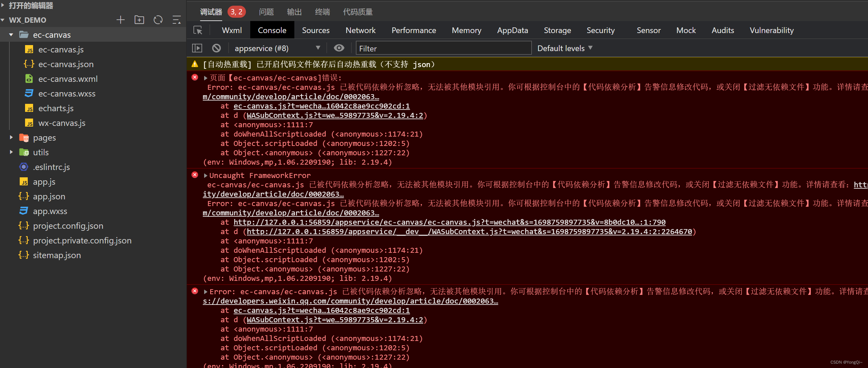The image size is (868, 368).
Task: Click the new file icon in sidebar
Action: [120, 20]
